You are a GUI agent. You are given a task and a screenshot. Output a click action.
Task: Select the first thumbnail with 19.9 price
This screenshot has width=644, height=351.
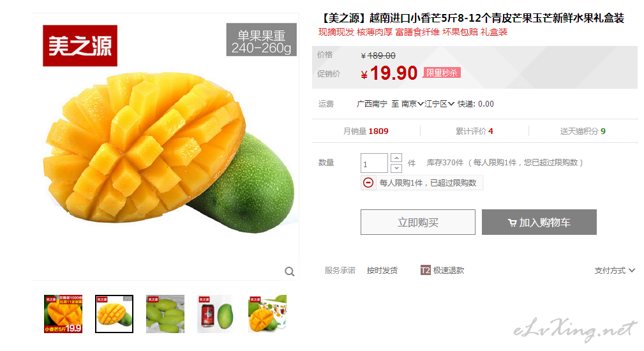pos(63,314)
